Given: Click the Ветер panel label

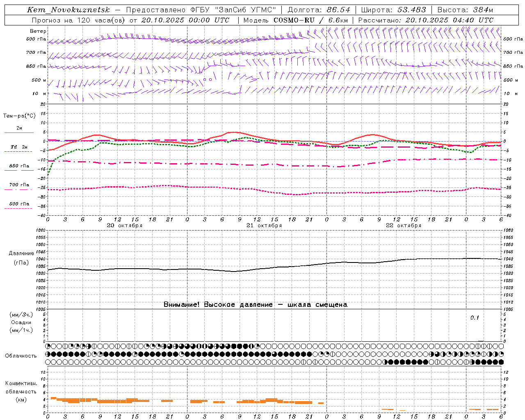Looking at the screenshot, I should coord(38,31).
